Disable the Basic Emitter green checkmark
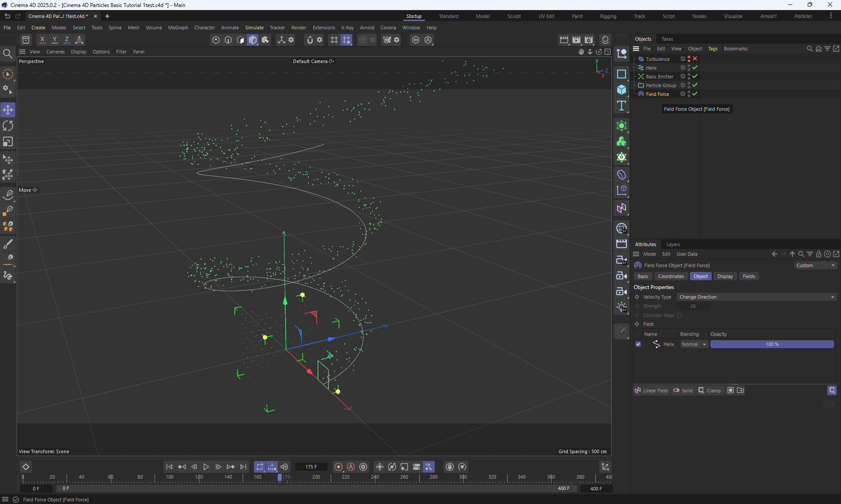Viewport: 841px width, 504px height. tap(695, 76)
